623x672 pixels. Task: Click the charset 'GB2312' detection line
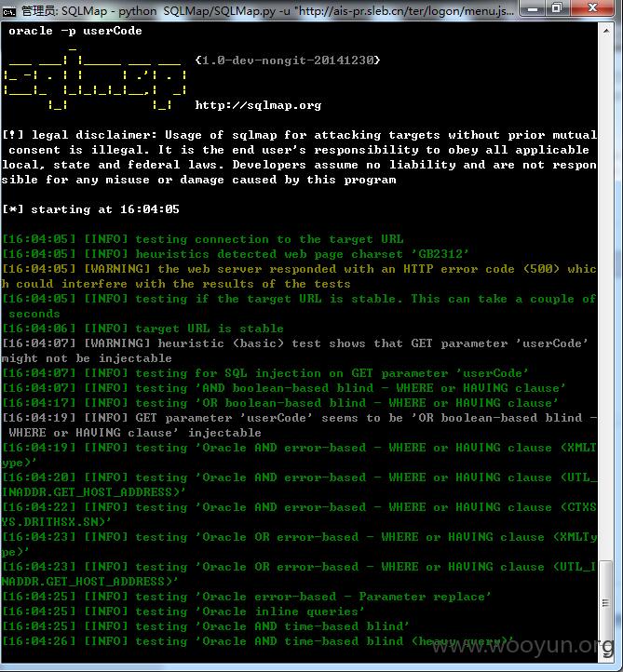coord(236,254)
